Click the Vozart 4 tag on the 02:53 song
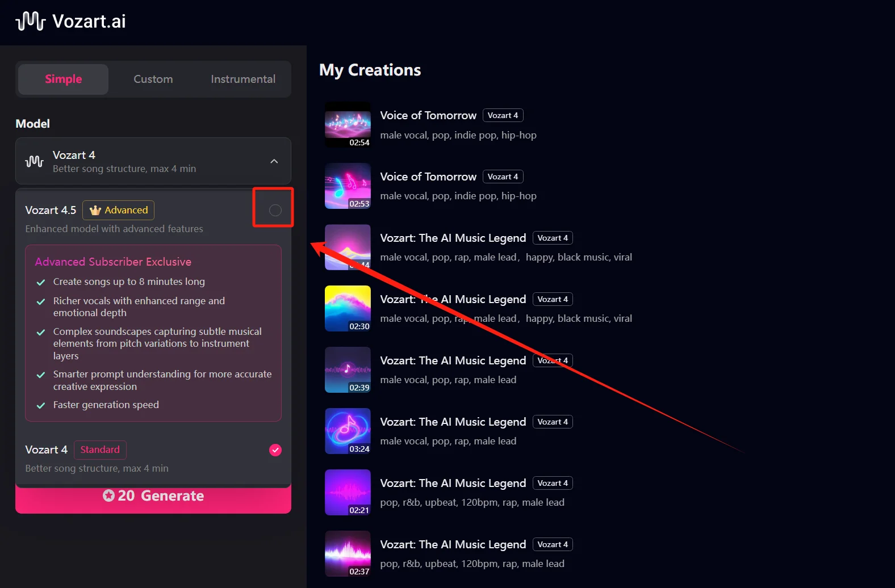This screenshot has width=895, height=588. (503, 177)
